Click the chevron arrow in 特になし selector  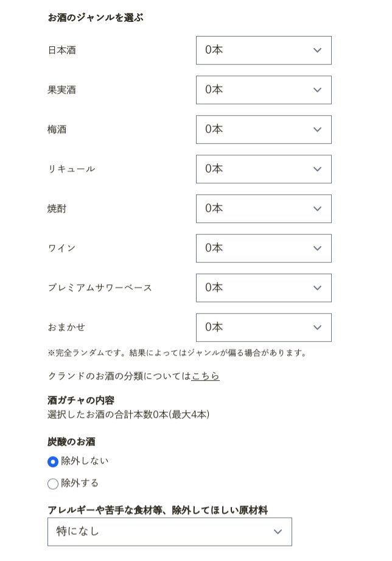coord(278,532)
